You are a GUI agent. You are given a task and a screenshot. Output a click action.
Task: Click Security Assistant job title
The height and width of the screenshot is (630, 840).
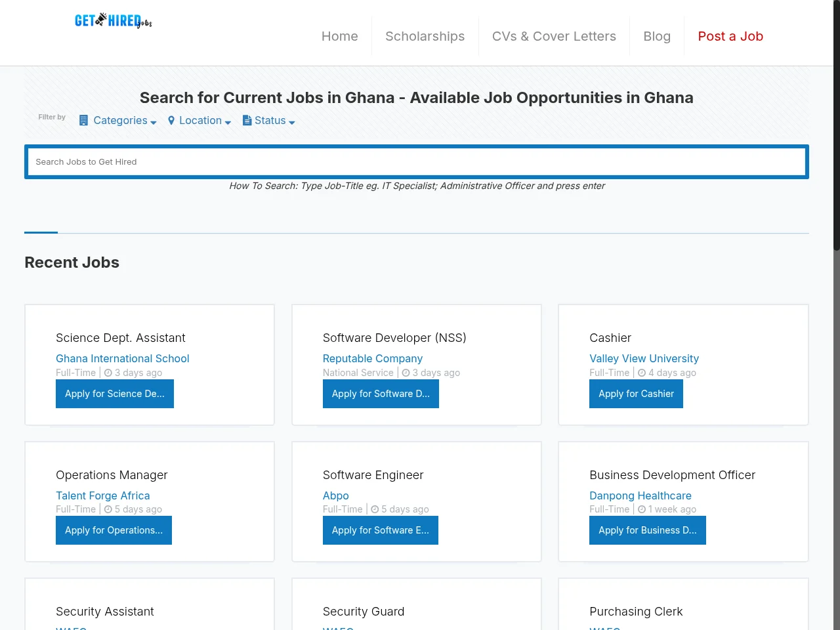pos(105,612)
